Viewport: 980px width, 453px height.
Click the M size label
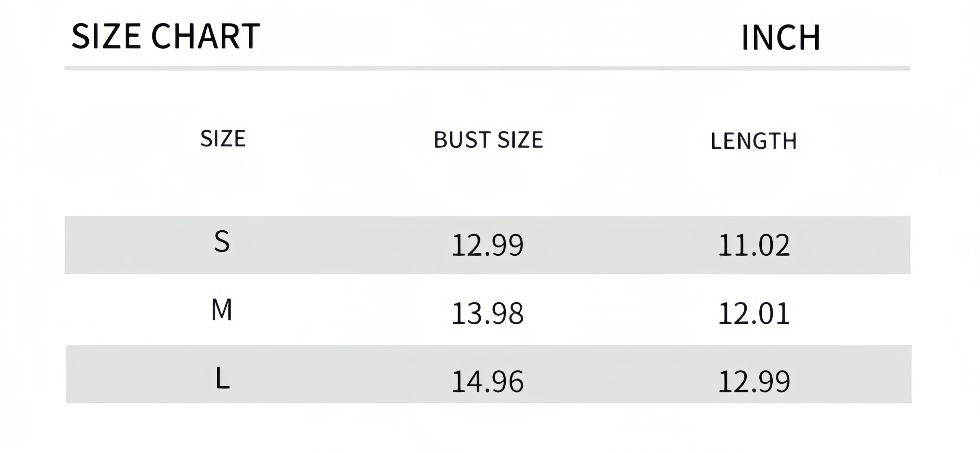[222, 309]
